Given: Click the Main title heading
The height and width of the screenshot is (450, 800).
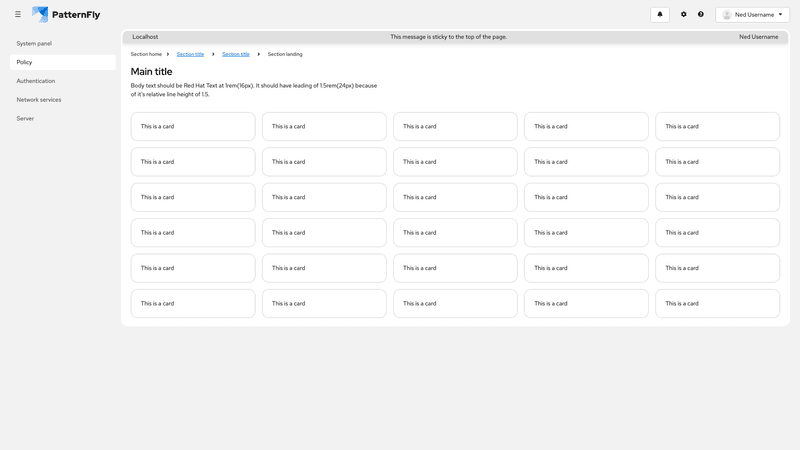Looking at the screenshot, I should click(x=152, y=72).
